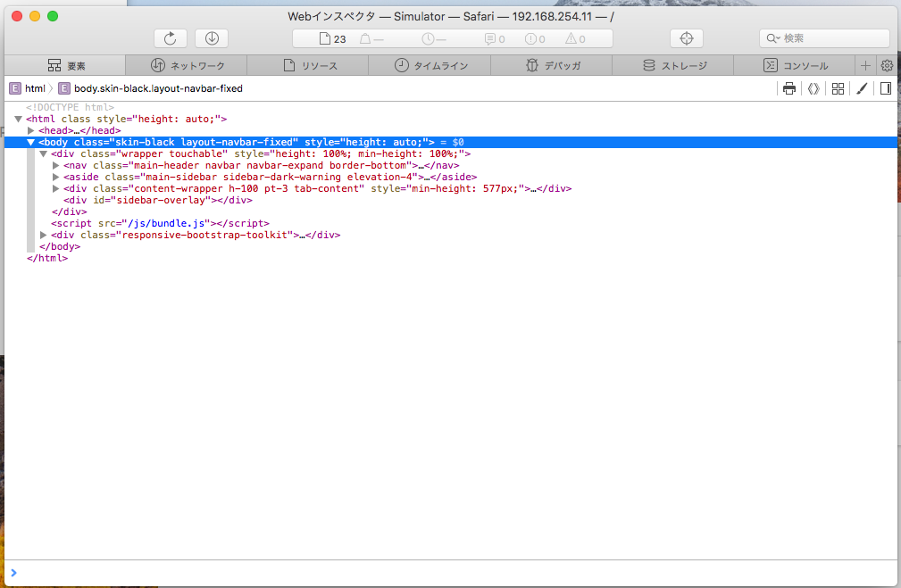Toggle layout grid overlay icon

838,88
